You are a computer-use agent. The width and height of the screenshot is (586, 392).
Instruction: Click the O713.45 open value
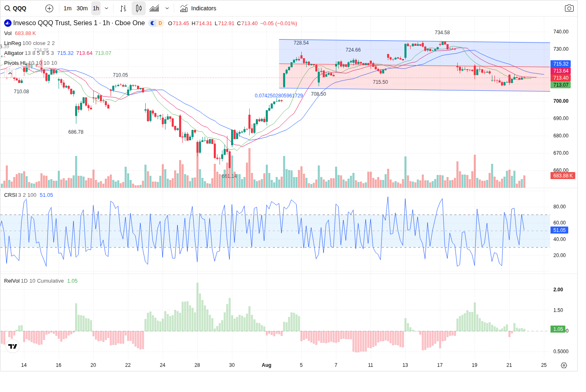tap(178, 24)
